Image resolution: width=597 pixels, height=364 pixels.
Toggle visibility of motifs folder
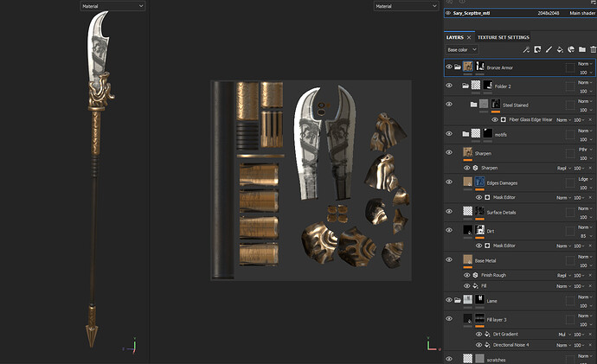pyautogui.click(x=449, y=134)
